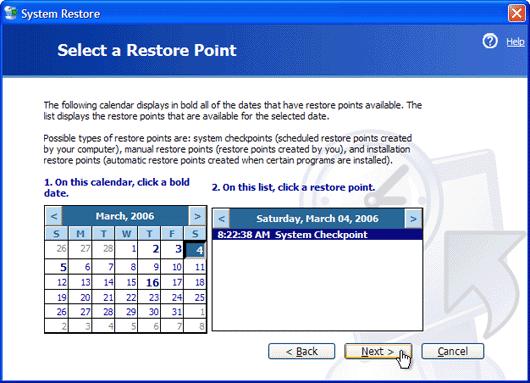
Task: Select March 9 on the calendar
Action: coord(149,267)
